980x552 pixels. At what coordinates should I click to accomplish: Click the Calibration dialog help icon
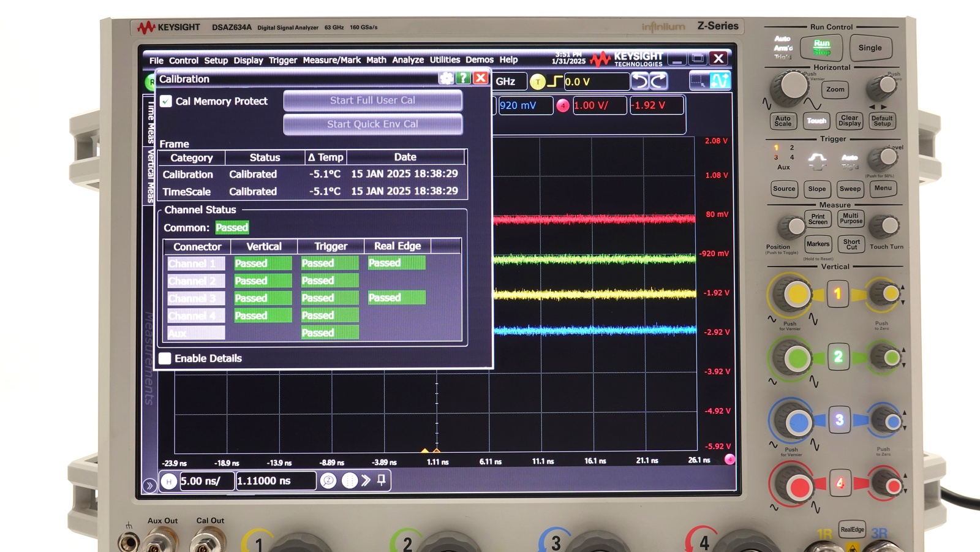464,78
